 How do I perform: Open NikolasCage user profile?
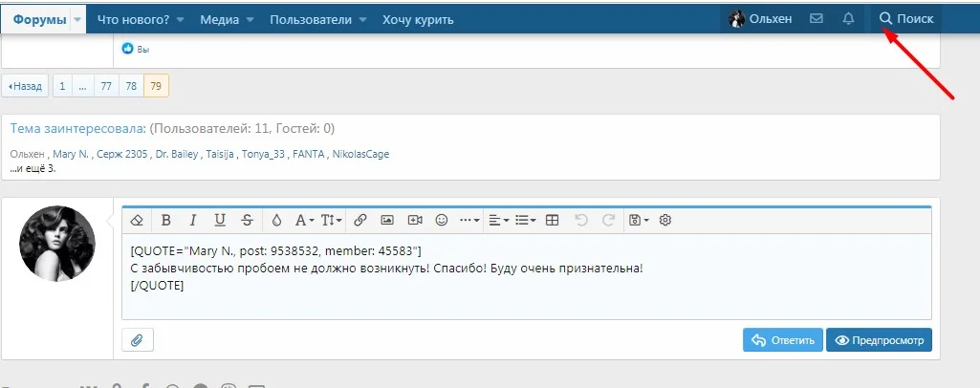(x=360, y=154)
